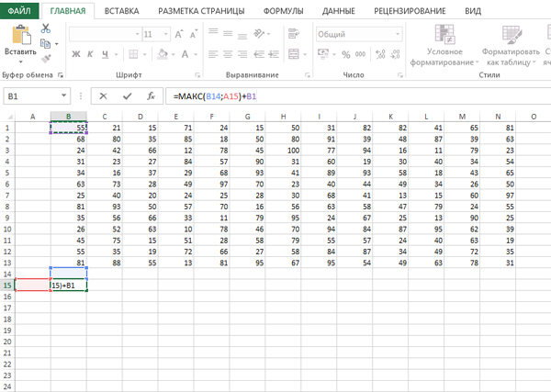Viewport: 551px width, 392px height.
Task: Open the ВСТАВКА ribbon tab
Action: tap(122, 12)
